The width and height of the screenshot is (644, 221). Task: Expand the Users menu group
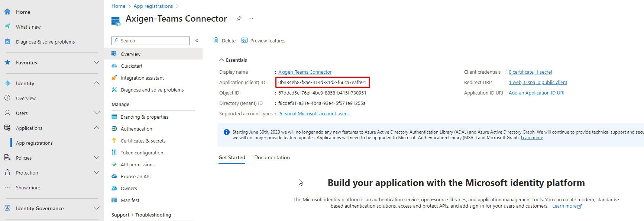(97, 113)
